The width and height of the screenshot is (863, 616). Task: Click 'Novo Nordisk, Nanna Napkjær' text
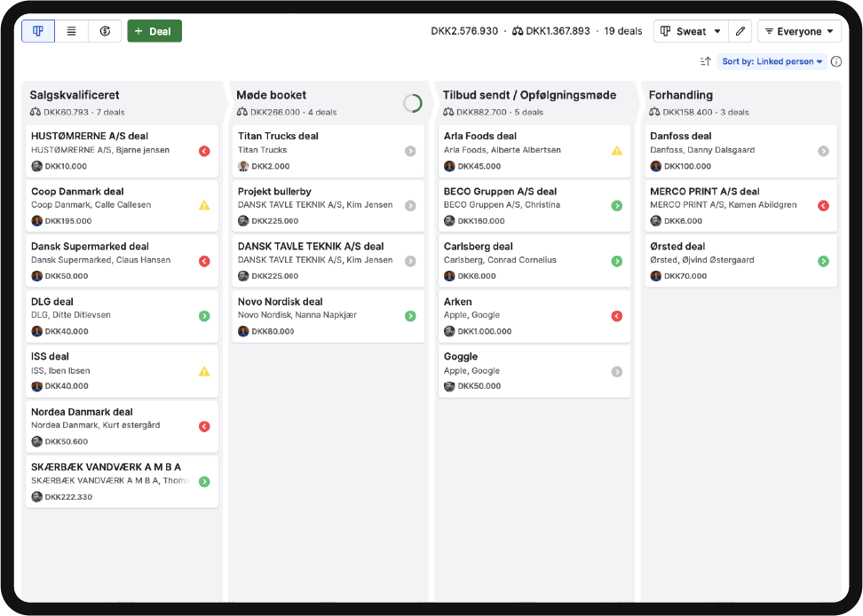[x=297, y=315]
